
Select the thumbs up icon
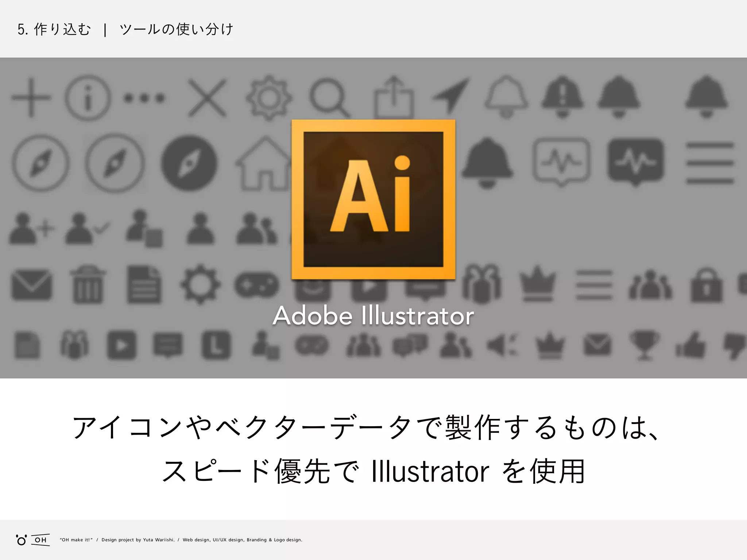tap(690, 345)
